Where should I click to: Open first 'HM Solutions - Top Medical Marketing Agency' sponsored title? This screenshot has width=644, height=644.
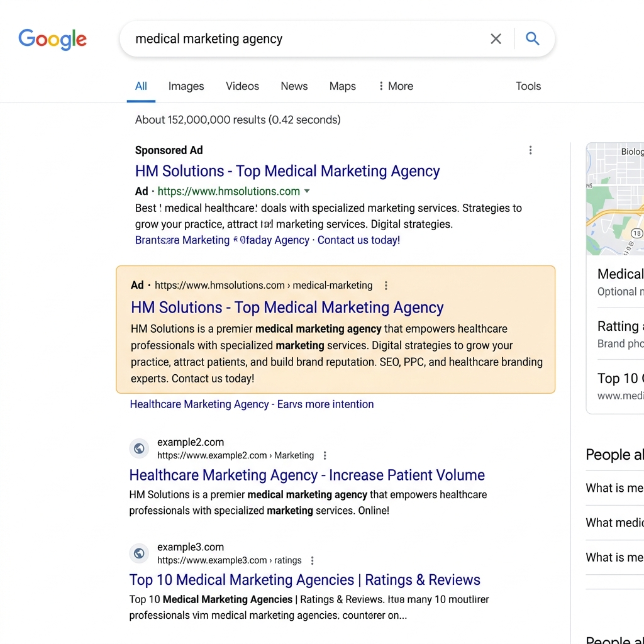coord(287,171)
